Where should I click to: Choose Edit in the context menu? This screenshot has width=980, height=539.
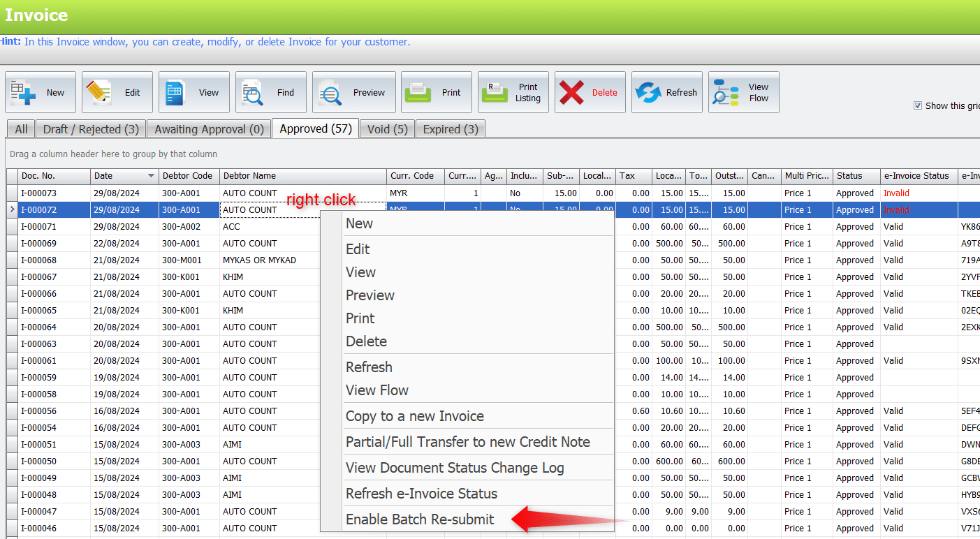tap(467, 249)
